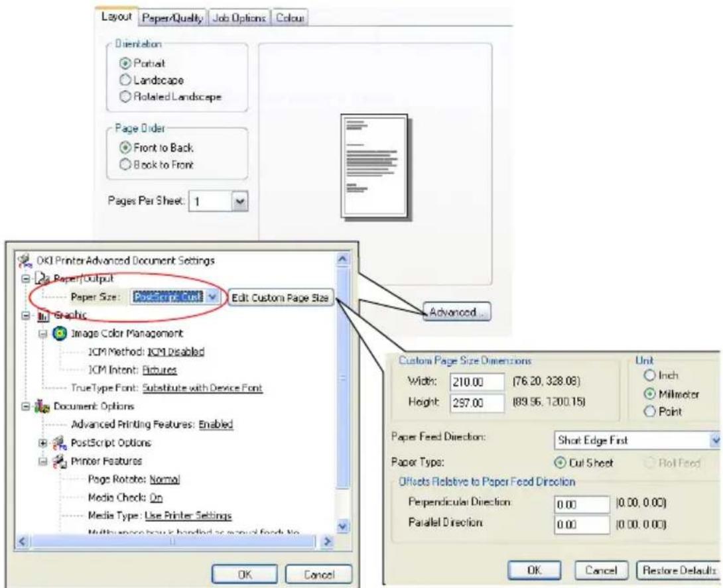The height and width of the screenshot is (588, 723).
Task: Click the Advanced button
Action: coord(456,312)
